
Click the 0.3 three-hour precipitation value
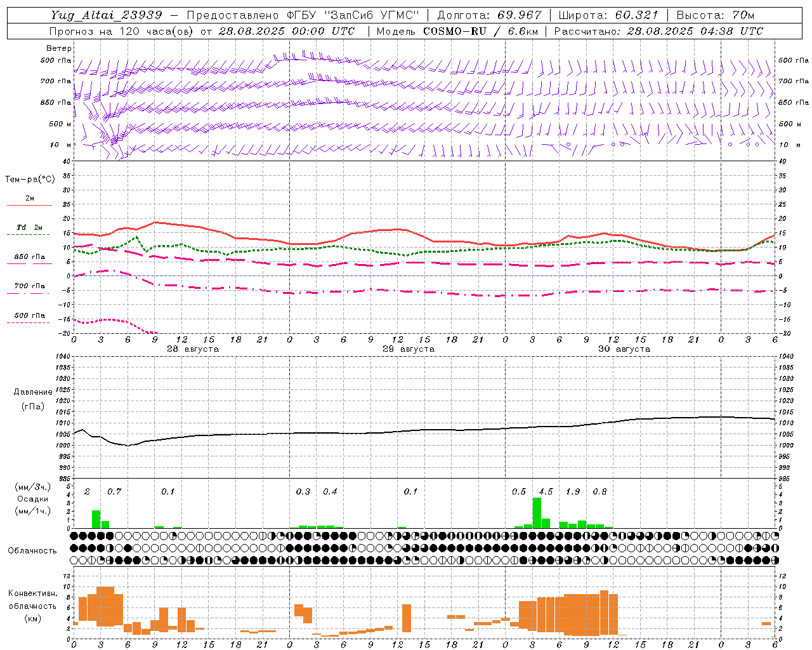[x=303, y=491]
